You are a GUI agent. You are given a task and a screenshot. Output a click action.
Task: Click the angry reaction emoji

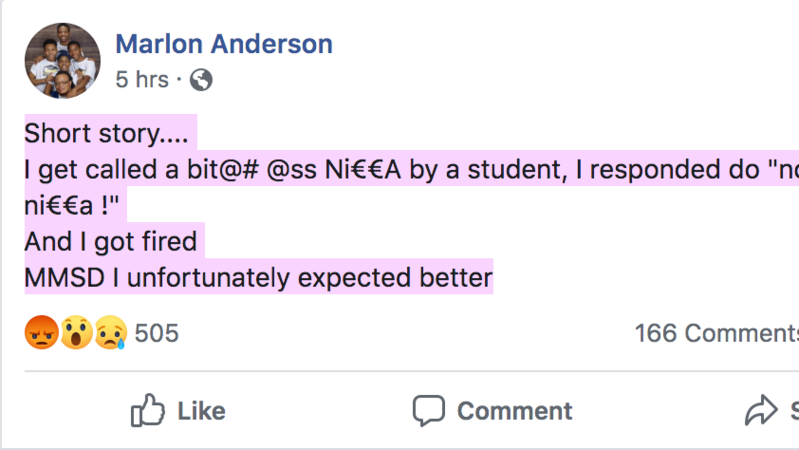tap(41, 332)
